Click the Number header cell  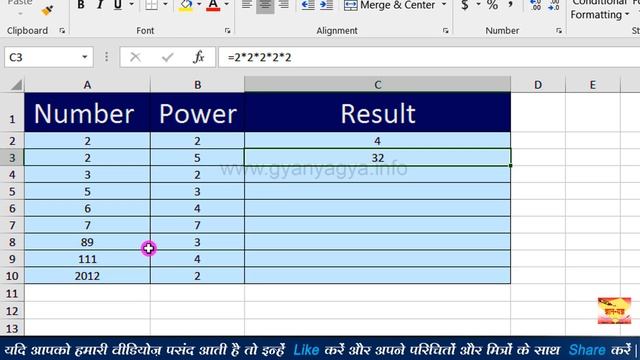tap(87, 112)
